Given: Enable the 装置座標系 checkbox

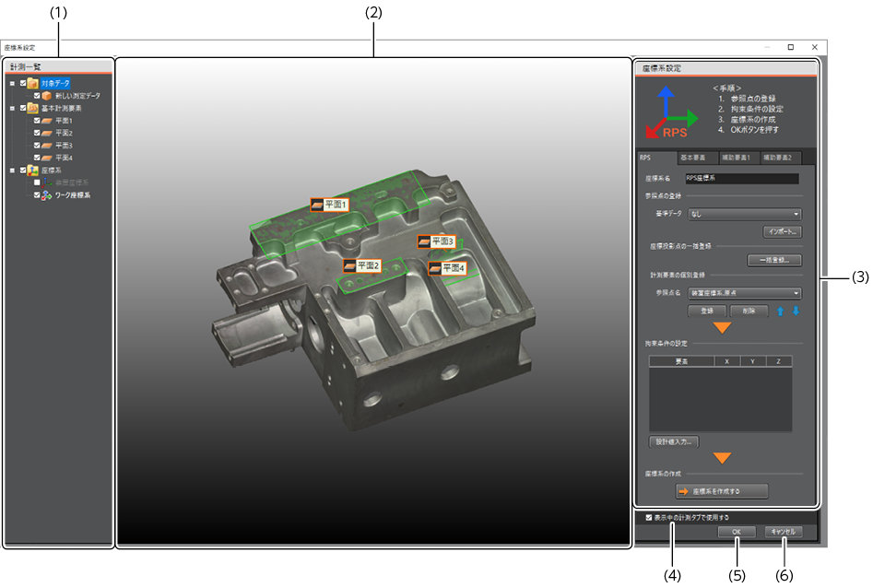Looking at the screenshot, I should 36,182.
